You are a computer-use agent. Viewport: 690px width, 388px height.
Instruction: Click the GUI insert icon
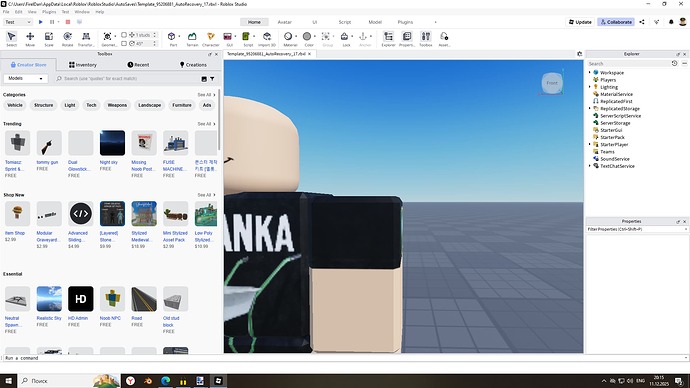tap(228, 37)
